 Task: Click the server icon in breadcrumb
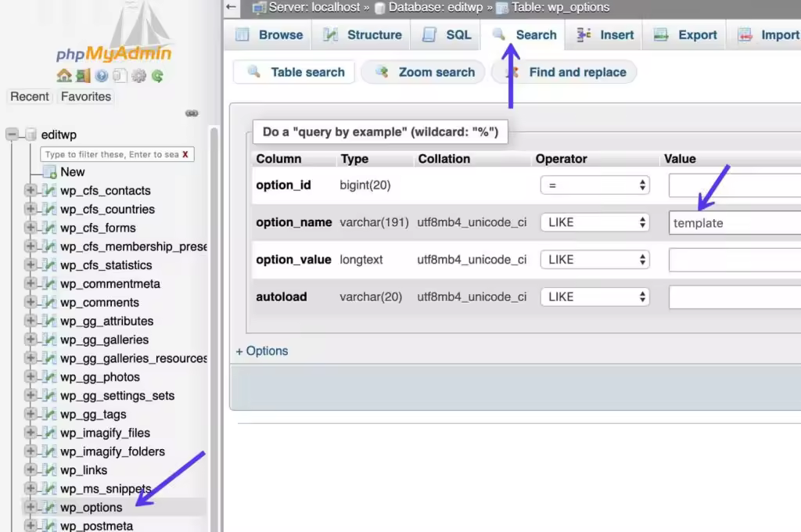tap(260, 8)
